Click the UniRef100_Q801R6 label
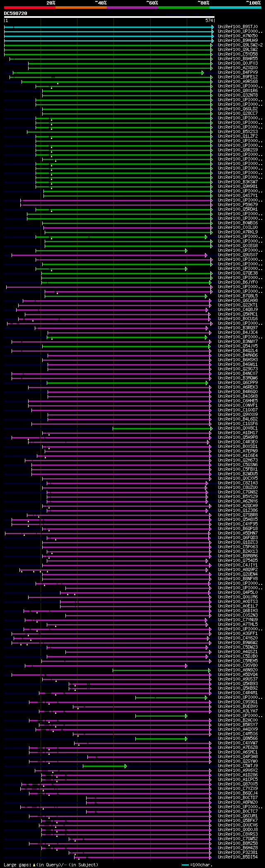The image size is (265, 868). click(238, 91)
